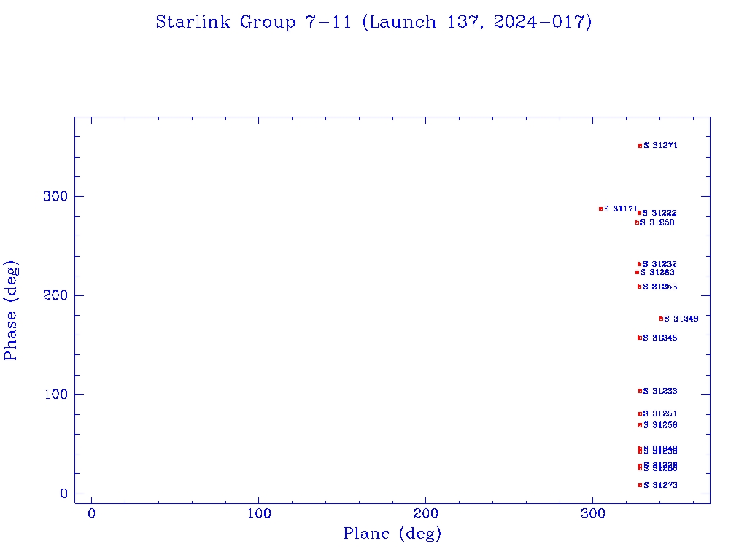Screen dimensions: 747x560
Task: Select the S 31258 satellite label
Action: pos(660,425)
